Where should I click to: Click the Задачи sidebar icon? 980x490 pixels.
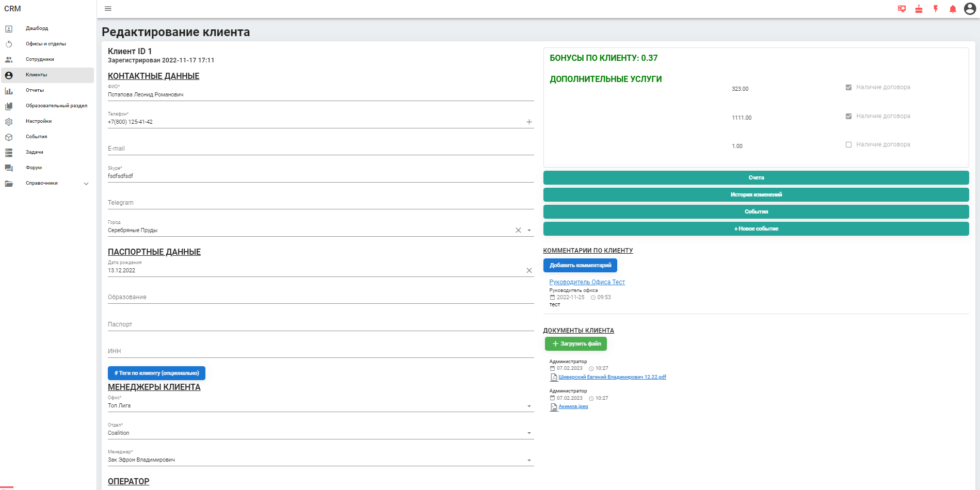tap(9, 153)
